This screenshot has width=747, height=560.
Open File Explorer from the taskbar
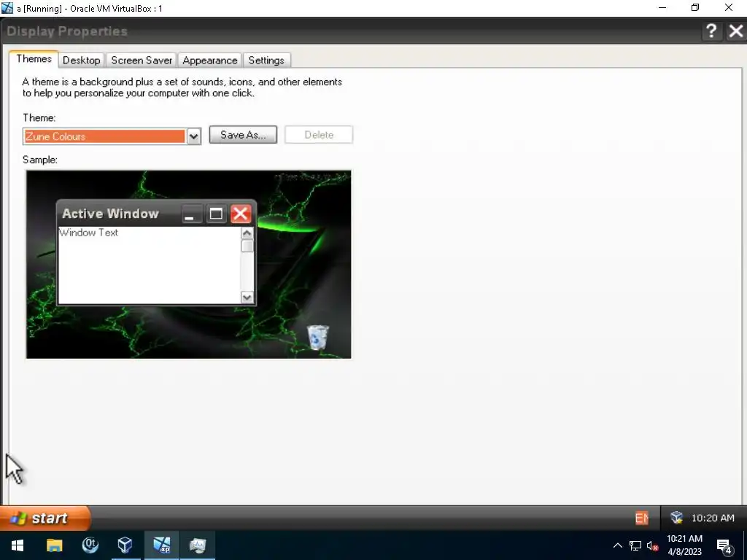tap(54, 545)
